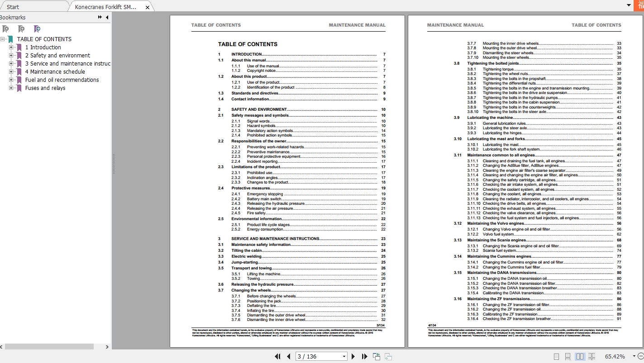Screen dimensions: 644x363
Task: Switch to single page layout
Action: coord(557,357)
